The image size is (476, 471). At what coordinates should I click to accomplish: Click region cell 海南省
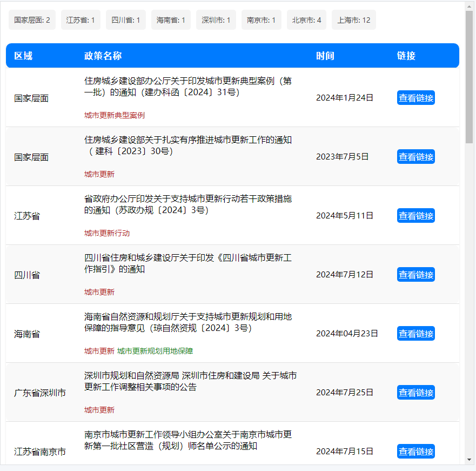tap(27, 334)
